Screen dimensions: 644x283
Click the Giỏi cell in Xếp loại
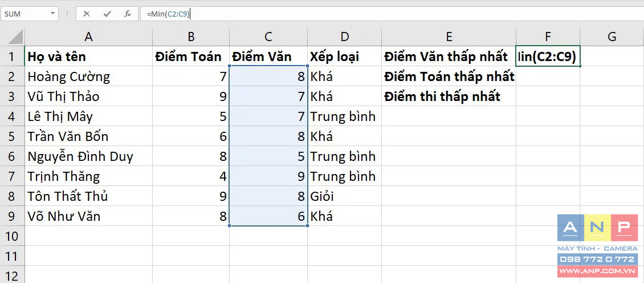tap(322, 196)
